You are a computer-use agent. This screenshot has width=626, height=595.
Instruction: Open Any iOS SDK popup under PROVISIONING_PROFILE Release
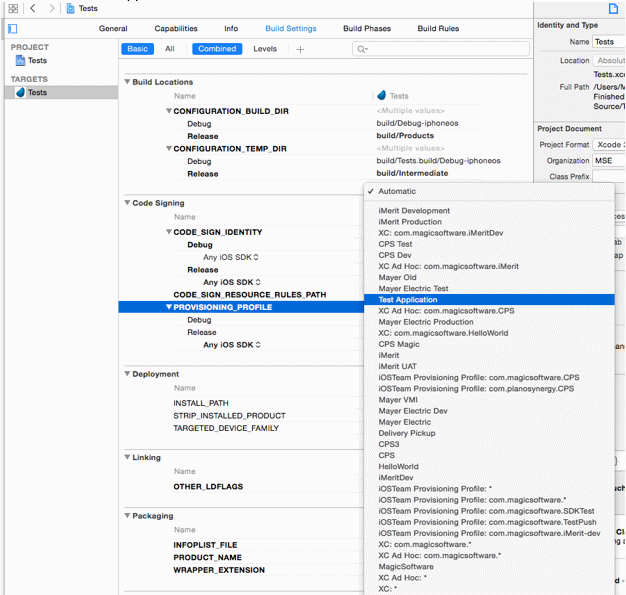tap(232, 345)
